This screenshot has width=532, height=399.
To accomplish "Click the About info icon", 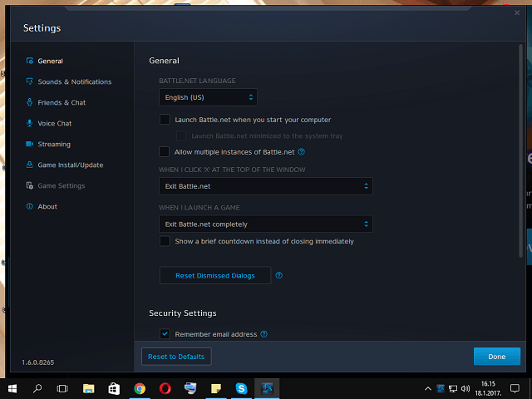I will click(30, 206).
